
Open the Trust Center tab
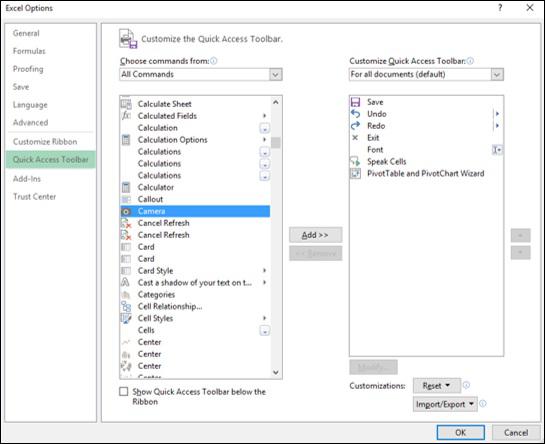click(34, 197)
